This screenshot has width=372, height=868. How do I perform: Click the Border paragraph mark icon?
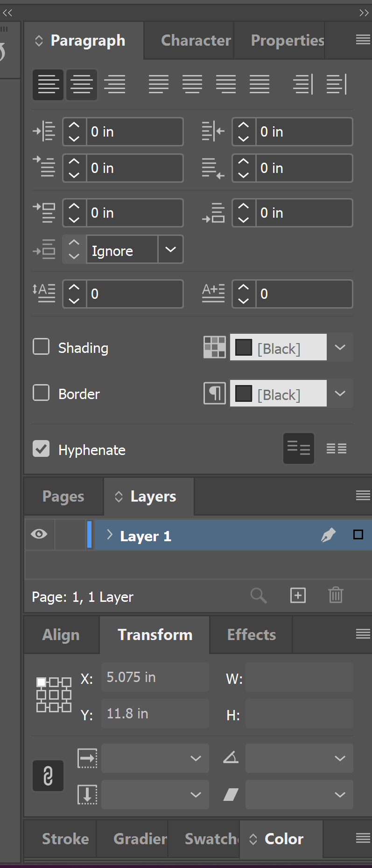(x=215, y=393)
